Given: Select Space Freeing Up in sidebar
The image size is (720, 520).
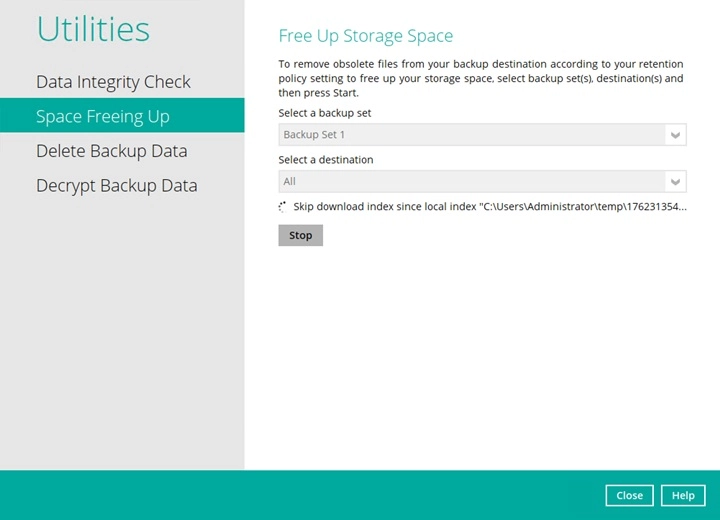Looking at the screenshot, I should pos(103,116).
